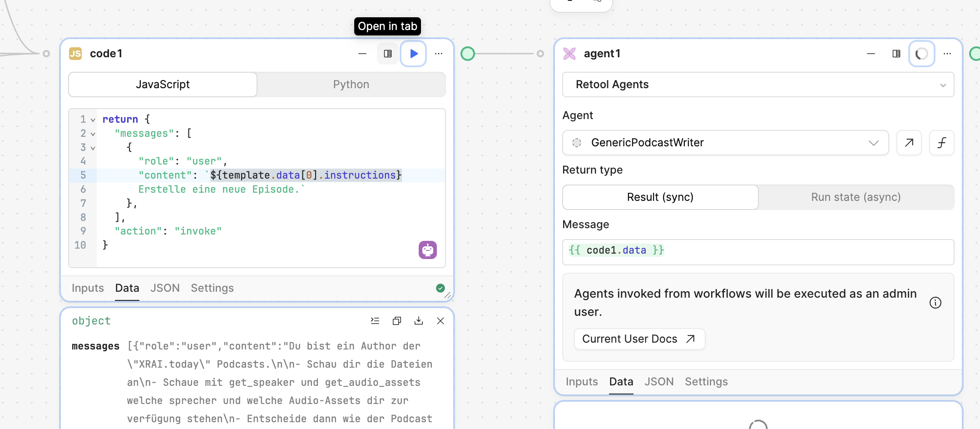Open JSON tab in code1
980x429 pixels.
click(165, 288)
